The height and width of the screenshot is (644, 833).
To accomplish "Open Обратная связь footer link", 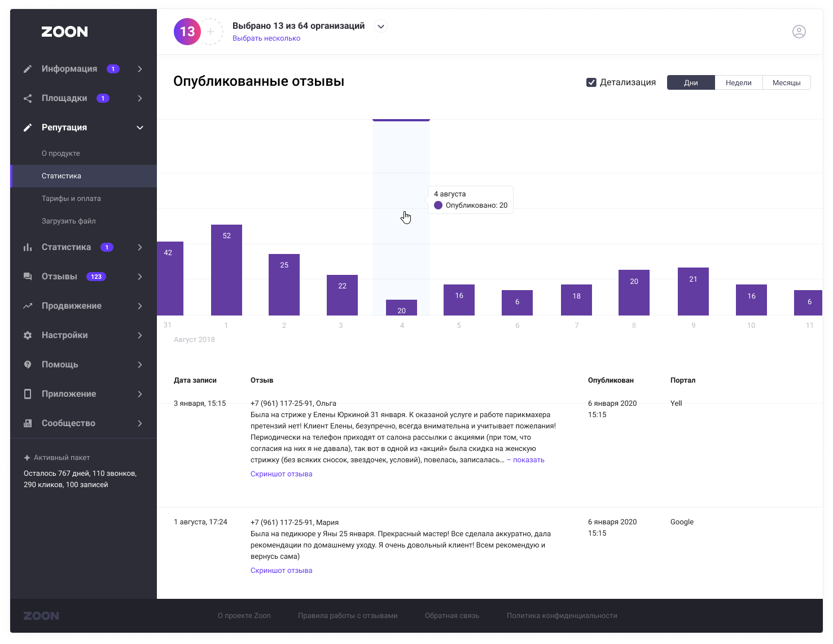I will pos(452,616).
